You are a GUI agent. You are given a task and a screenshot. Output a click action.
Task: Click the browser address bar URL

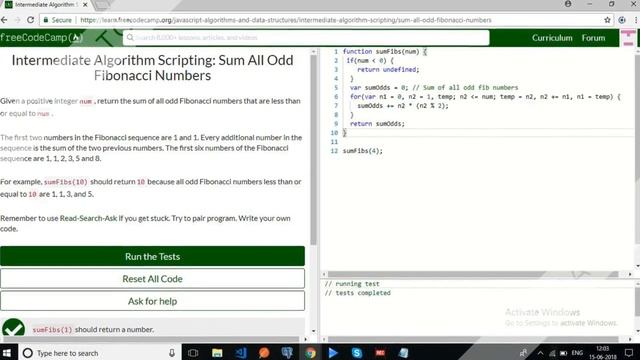[286, 20]
